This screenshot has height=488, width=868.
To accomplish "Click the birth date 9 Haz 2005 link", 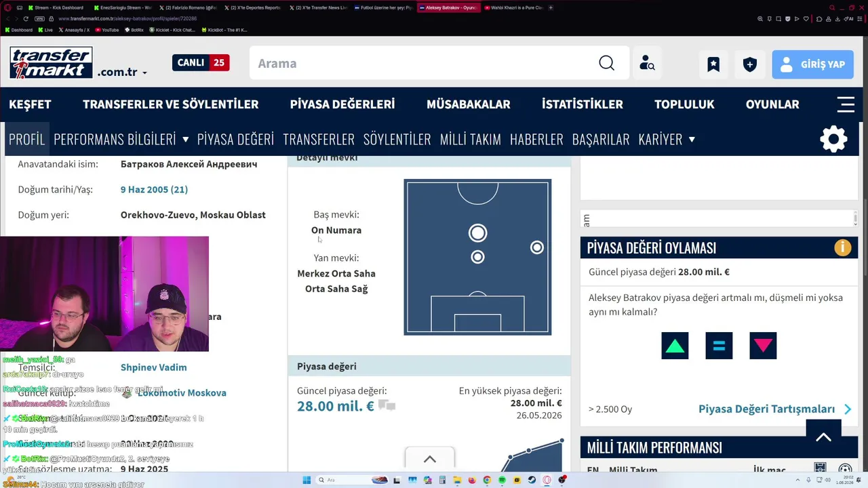I will [x=154, y=190].
